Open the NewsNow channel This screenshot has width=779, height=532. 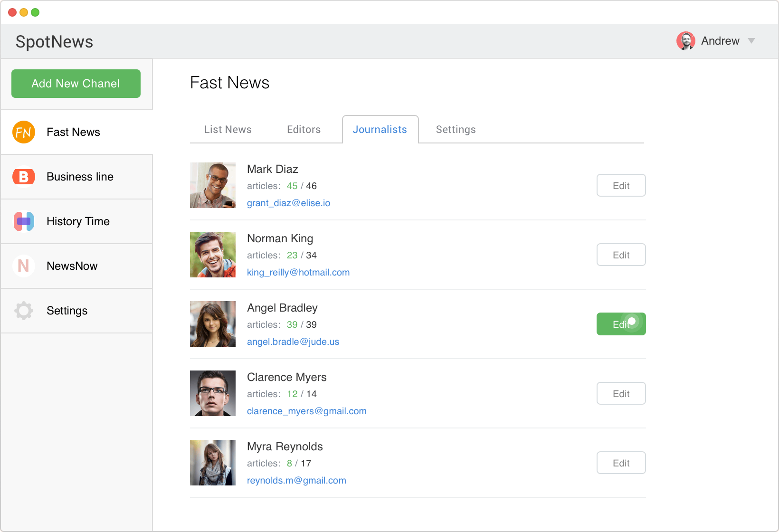tap(76, 266)
